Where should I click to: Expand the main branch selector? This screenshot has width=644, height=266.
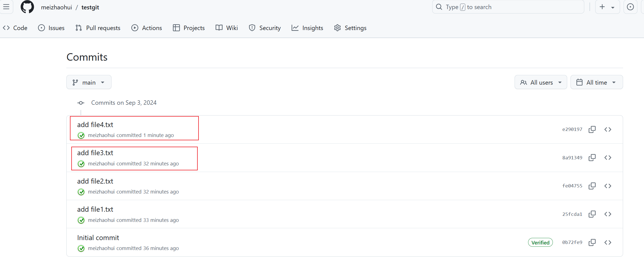(x=89, y=82)
